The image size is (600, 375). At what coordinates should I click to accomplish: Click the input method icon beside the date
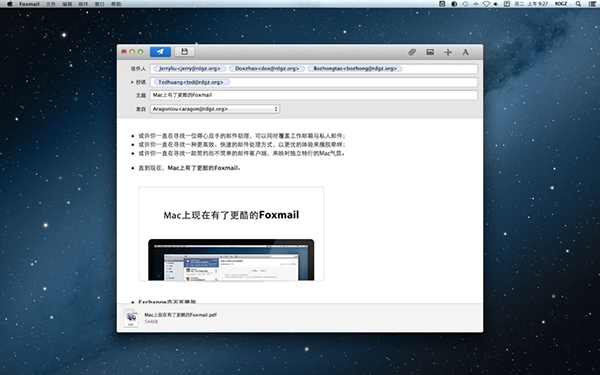pos(507,4)
